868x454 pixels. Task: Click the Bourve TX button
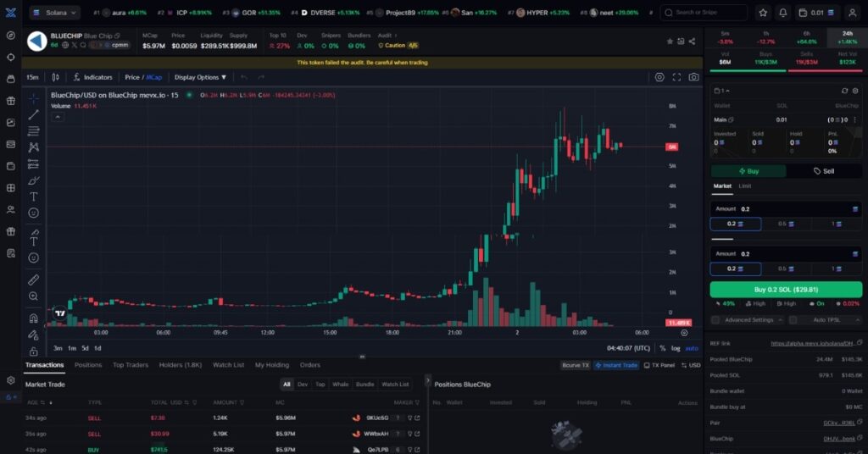tap(576, 366)
